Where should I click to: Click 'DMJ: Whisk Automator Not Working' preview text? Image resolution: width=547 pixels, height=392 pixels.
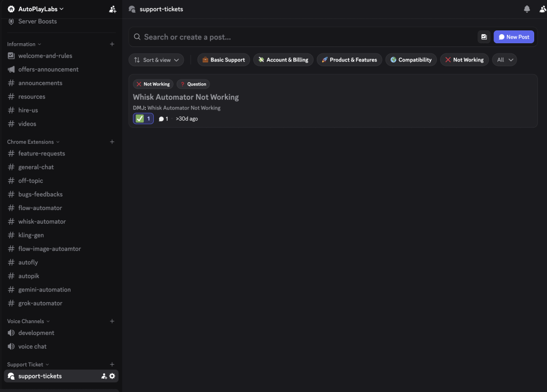(176, 108)
